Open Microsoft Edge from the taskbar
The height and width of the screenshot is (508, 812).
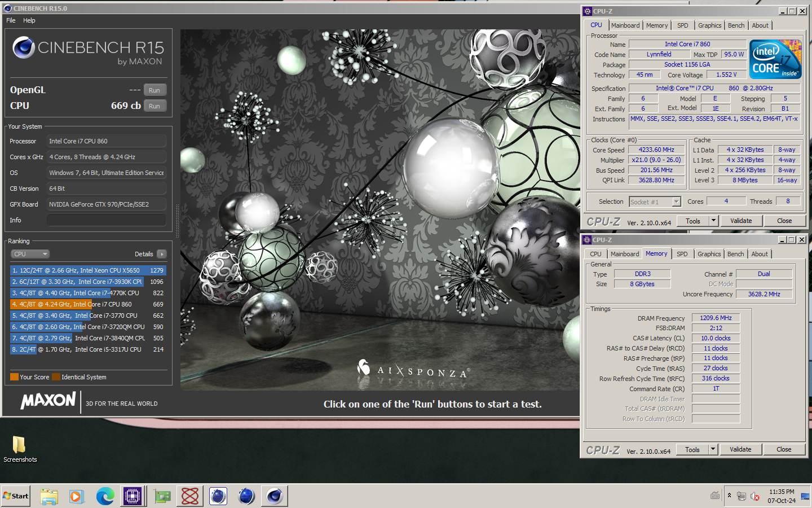105,496
